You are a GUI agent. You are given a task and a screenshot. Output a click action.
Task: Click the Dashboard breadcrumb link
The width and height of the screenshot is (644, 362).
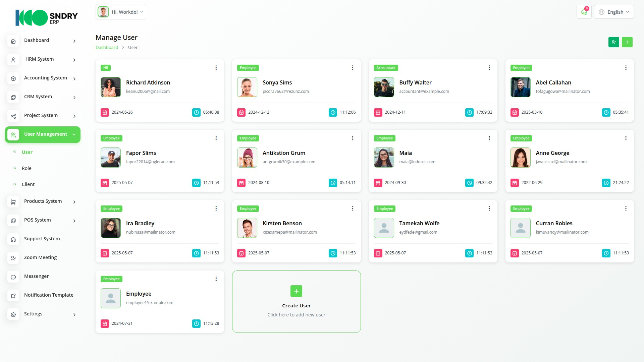[x=107, y=48]
